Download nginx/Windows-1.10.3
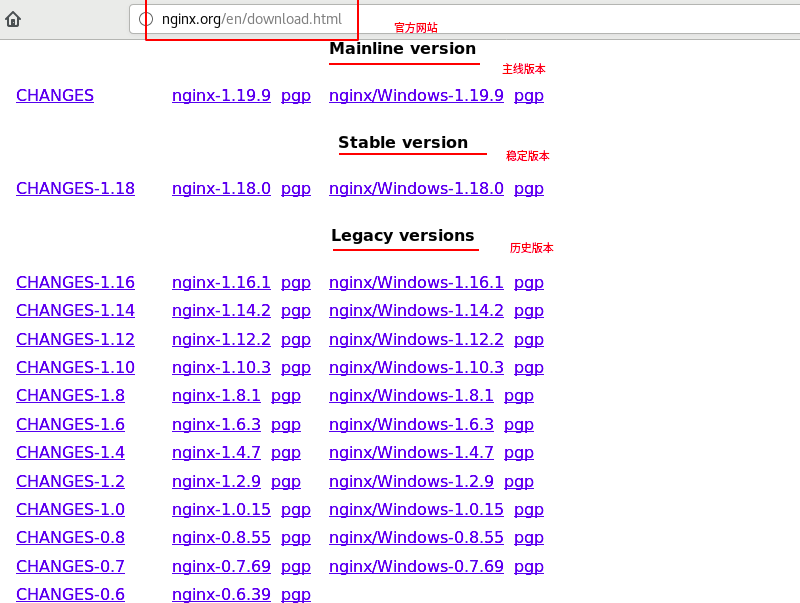The image size is (800, 603). pos(416,367)
